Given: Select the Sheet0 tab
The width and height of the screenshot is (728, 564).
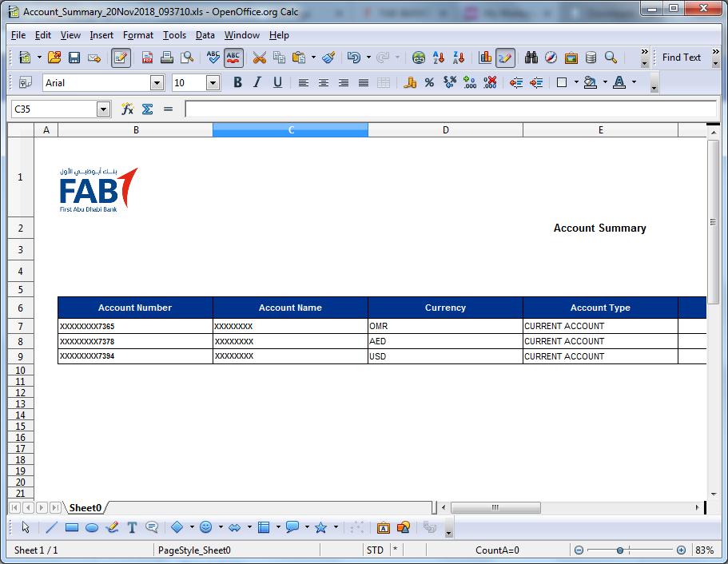Looking at the screenshot, I should tap(85, 508).
